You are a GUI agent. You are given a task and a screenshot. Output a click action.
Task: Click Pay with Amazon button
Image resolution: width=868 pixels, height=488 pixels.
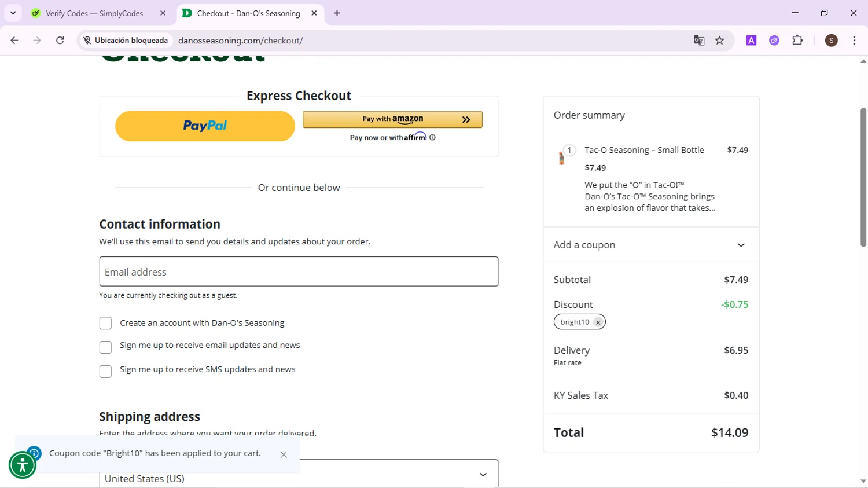392,119
